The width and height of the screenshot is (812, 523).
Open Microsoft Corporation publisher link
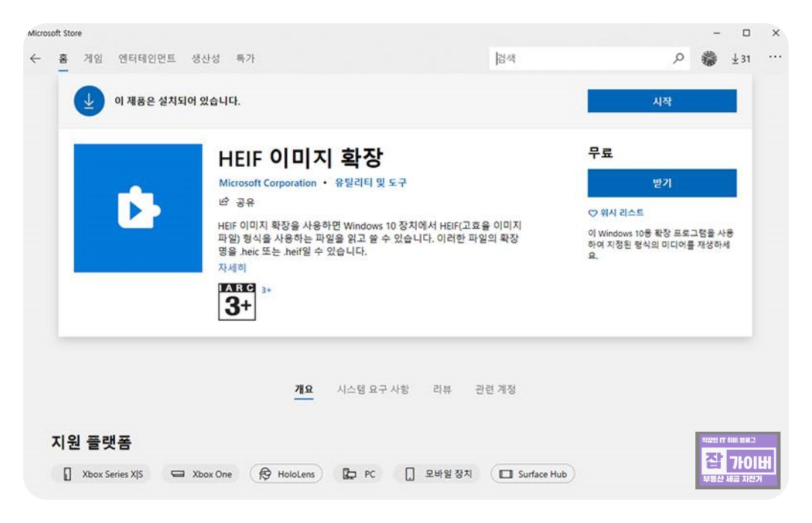pos(267,183)
